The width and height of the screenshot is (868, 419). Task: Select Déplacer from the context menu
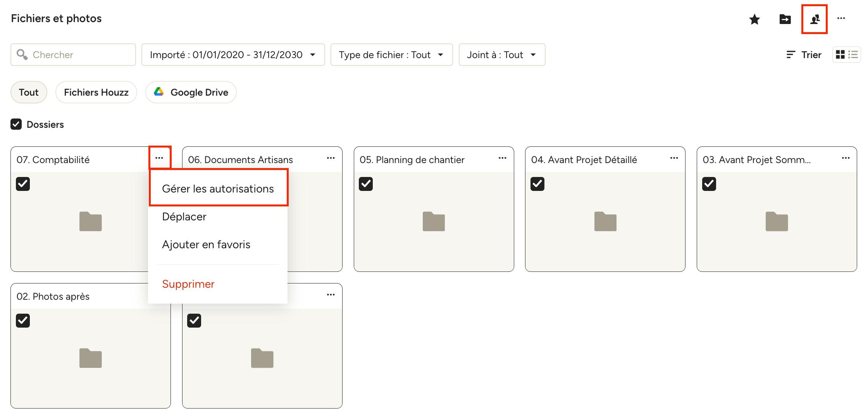pyautogui.click(x=218, y=216)
